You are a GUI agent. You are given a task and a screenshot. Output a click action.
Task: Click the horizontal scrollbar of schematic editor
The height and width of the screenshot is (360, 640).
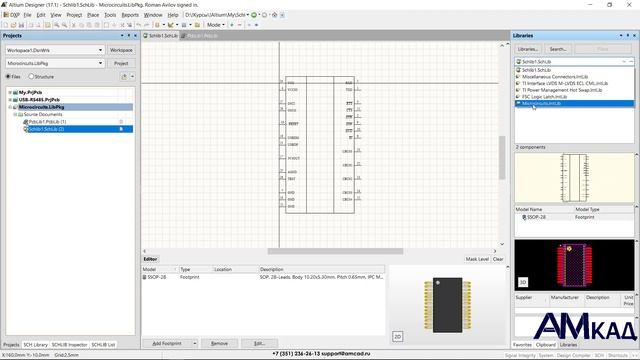click(x=335, y=251)
